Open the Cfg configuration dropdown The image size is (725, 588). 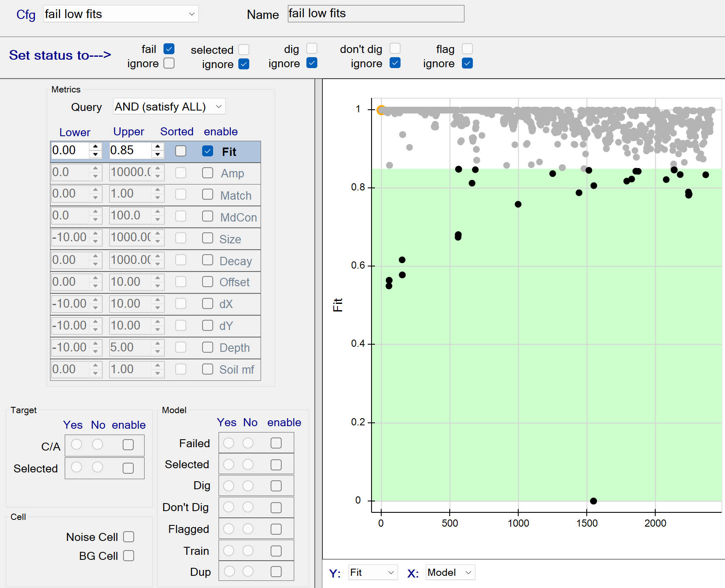click(121, 14)
